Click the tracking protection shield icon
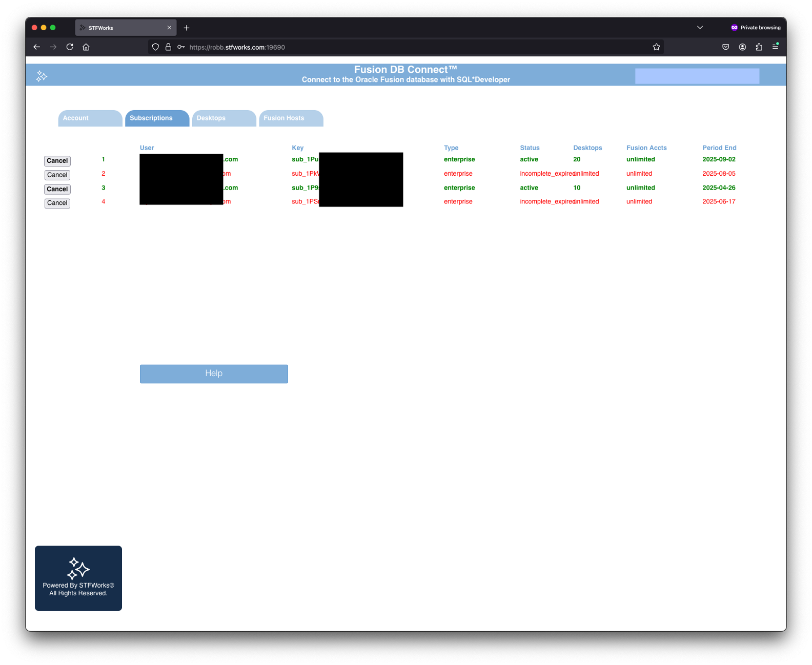This screenshot has height=665, width=812. [x=155, y=47]
